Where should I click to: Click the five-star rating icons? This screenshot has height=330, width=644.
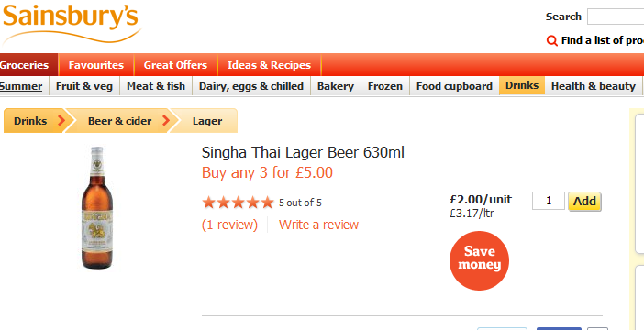238,203
